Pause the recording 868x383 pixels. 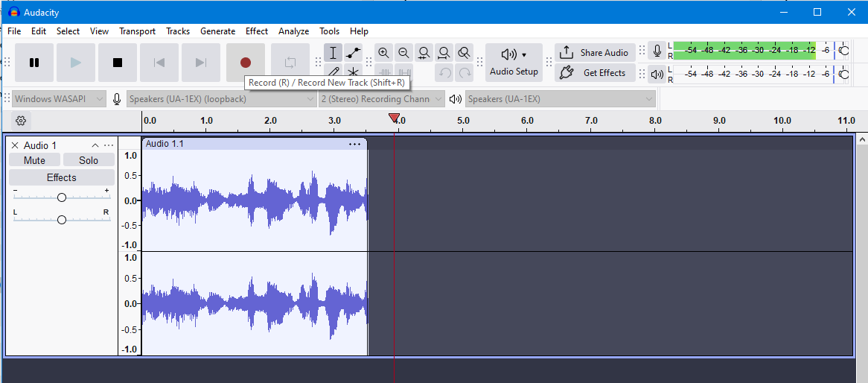tap(34, 63)
